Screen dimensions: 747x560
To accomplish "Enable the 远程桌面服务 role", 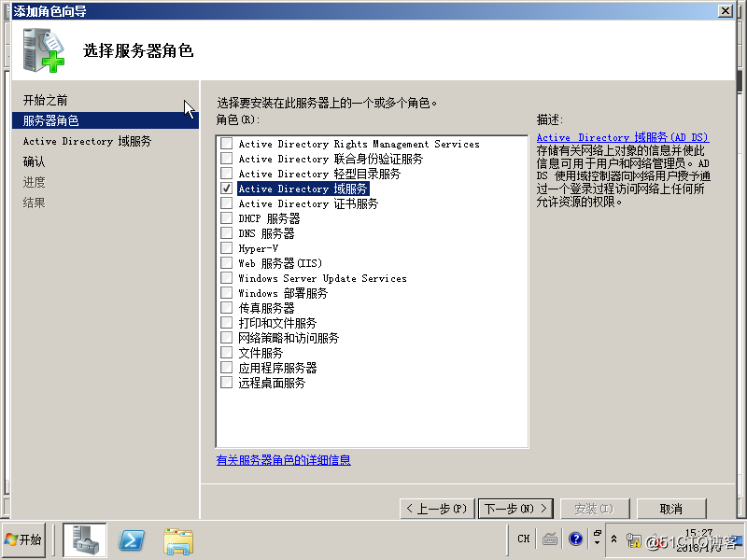I will pyautogui.click(x=227, y=383).
